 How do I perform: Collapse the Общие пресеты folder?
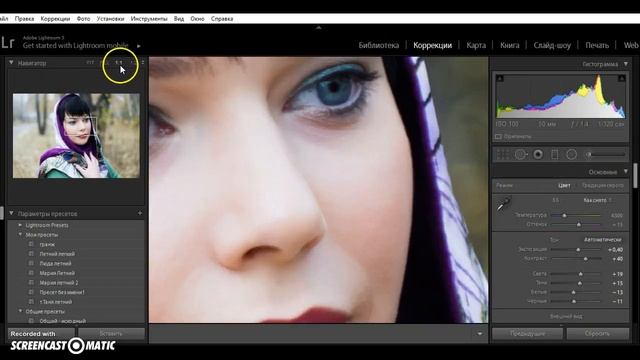click(20, 311)
